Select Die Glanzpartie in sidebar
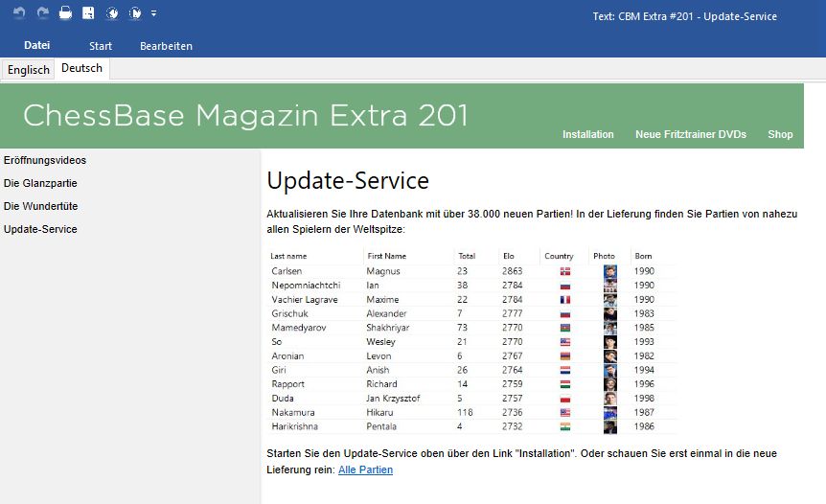The width and height of the screenshot is (826, 504). pos(40,183)
